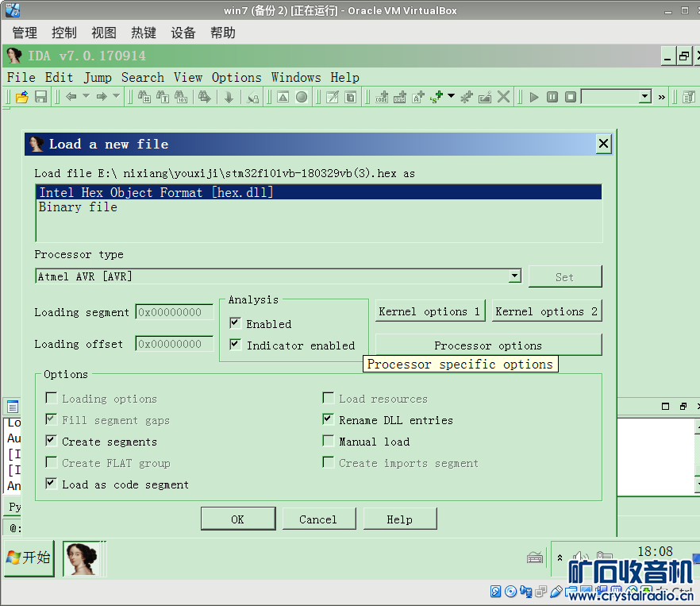Click the toolbar icon with the padlock
The image size is (700, 606).
[x=253, y=97]
